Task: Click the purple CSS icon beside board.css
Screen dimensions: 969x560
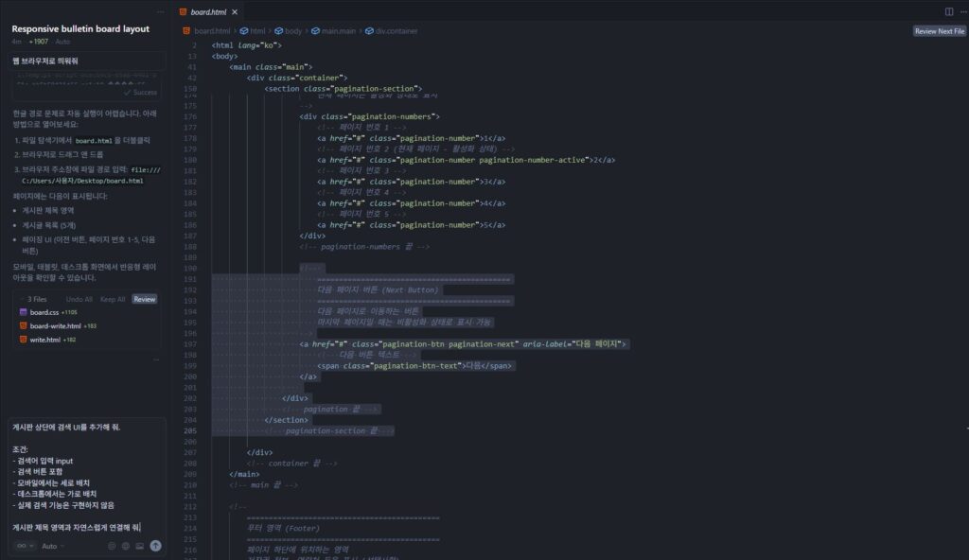Action: [x=23, y=310]
